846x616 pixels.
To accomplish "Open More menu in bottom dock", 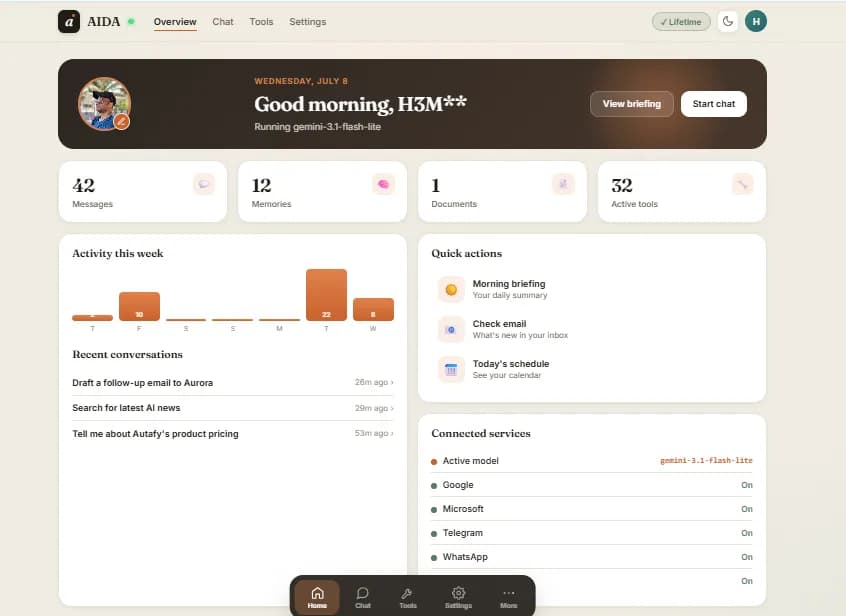I will click(x=508, y=597).
